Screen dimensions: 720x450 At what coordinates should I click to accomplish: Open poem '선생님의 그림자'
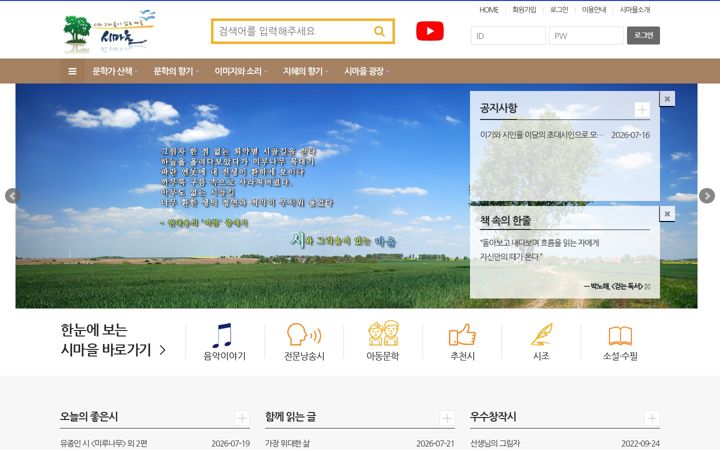point(495,444)
